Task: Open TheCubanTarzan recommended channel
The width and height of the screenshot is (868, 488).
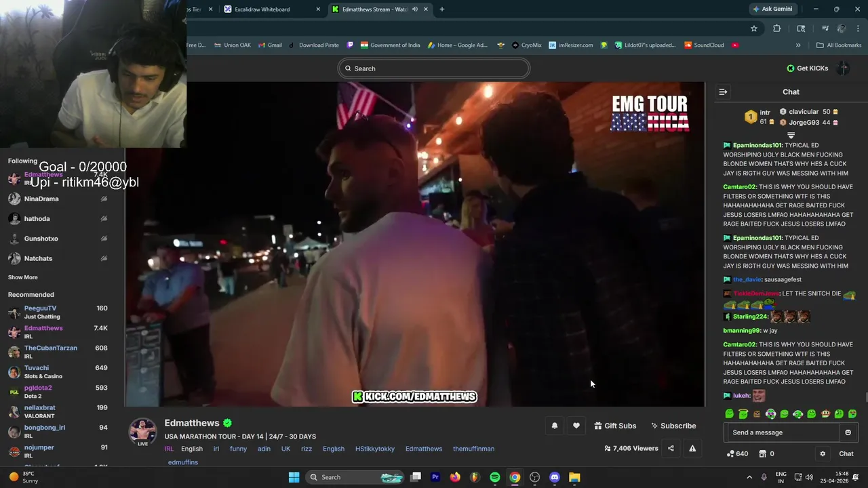Action: pos(58,352)
